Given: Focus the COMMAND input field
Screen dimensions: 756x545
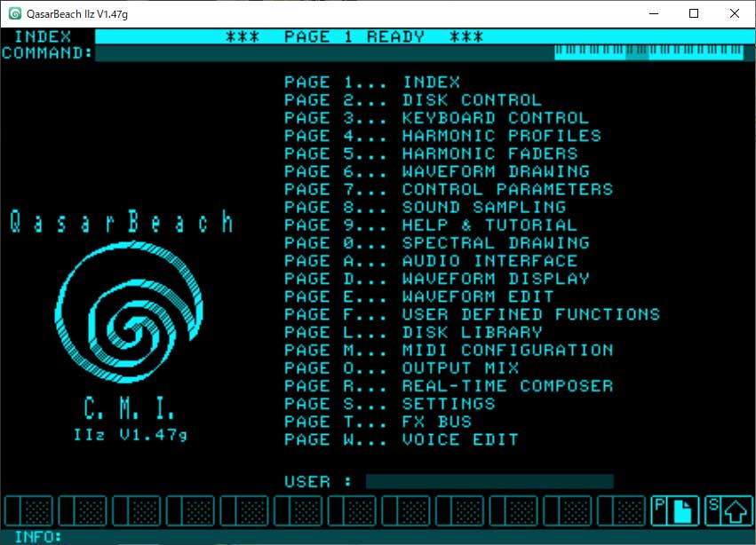Looking at the screenshot, I should (x=324, y=53).
